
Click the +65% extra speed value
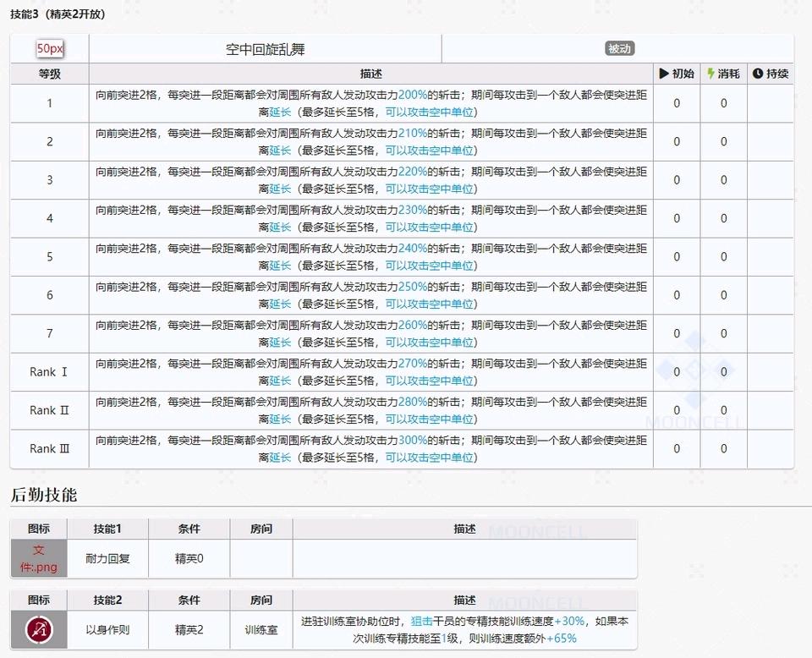coord(562,639)
